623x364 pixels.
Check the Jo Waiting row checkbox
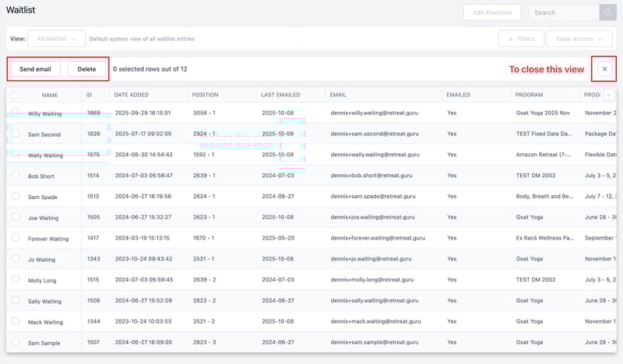[16, 258]
